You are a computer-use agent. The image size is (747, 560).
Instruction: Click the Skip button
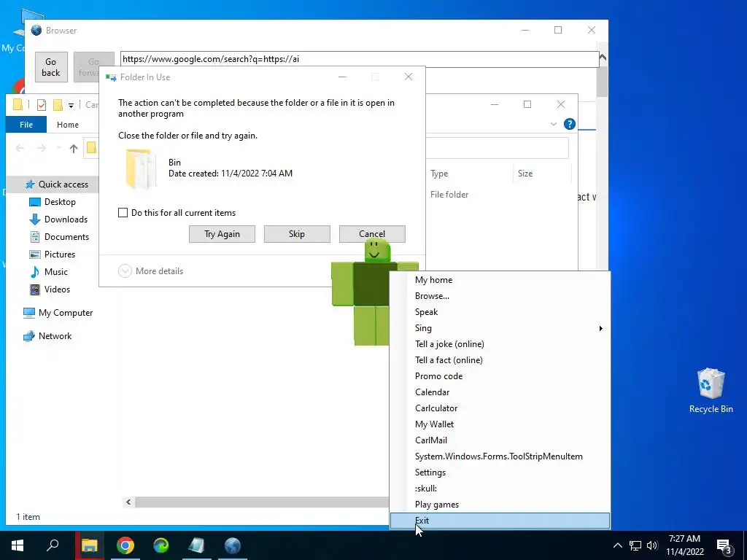[297, 234]
